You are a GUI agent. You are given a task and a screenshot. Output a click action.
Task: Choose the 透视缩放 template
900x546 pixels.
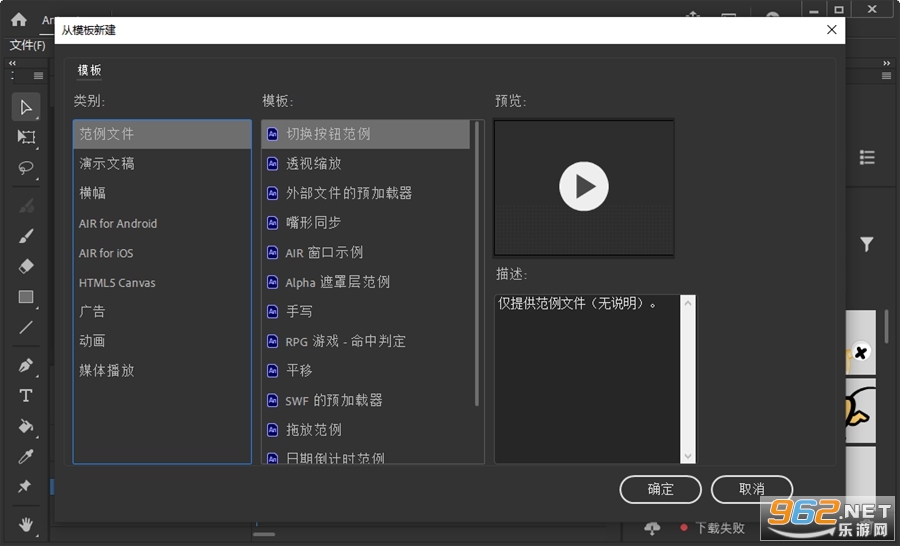(x=366, y=164)
